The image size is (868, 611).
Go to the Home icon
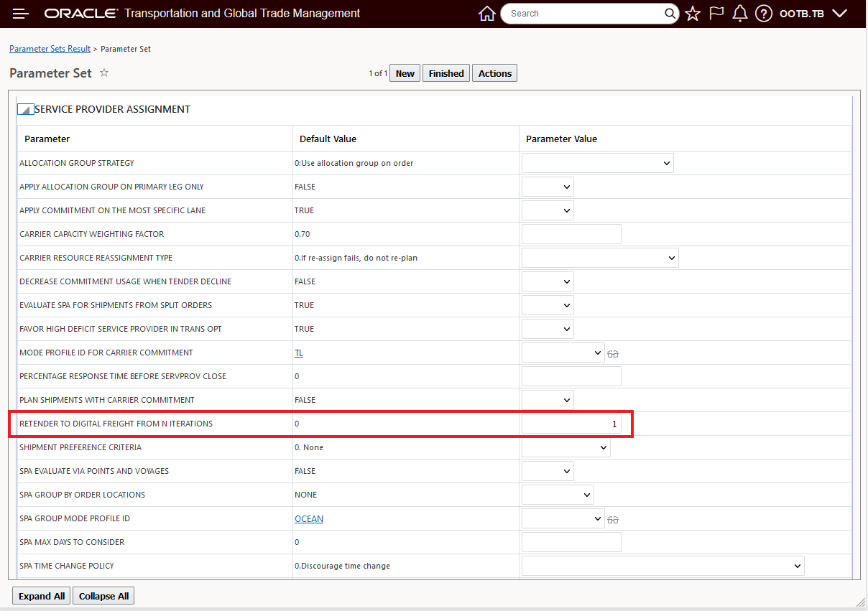click(x=487, y=14)
